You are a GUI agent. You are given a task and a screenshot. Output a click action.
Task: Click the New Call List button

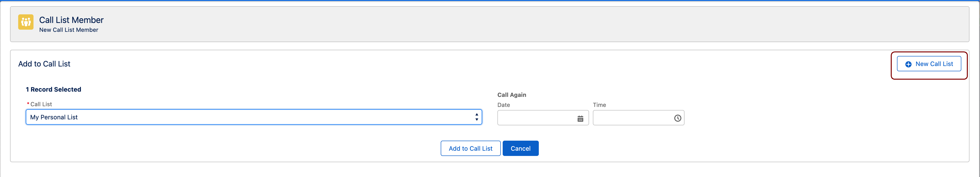coord(929,64)
